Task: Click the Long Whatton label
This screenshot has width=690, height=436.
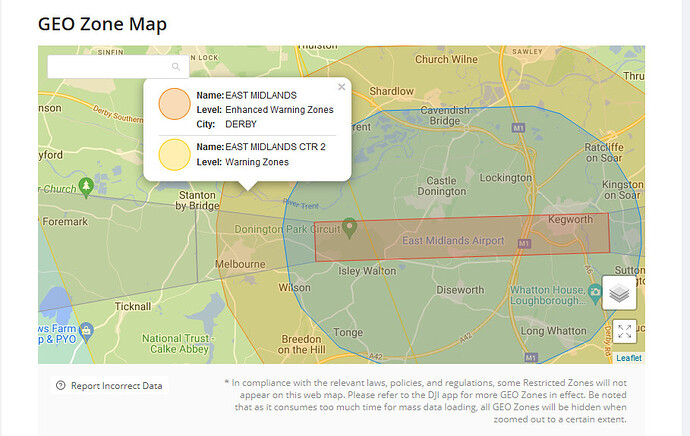Action: click(x=554, y=331)
